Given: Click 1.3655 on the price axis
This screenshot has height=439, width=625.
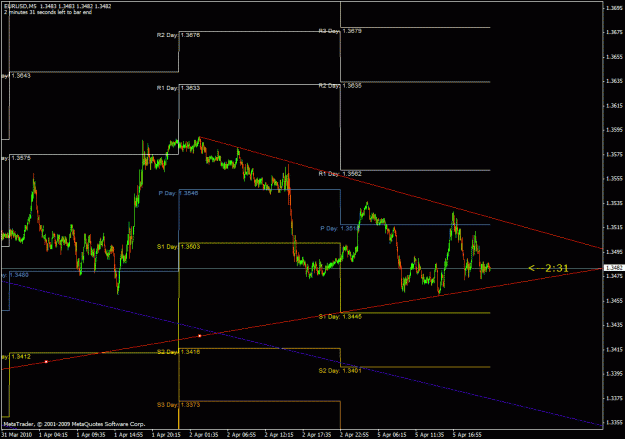Looking at the screenshot, I should click(614, 57).
